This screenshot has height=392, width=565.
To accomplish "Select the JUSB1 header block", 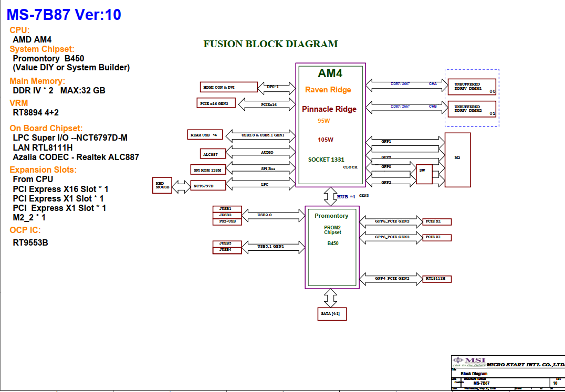I will tap(226, 209).
